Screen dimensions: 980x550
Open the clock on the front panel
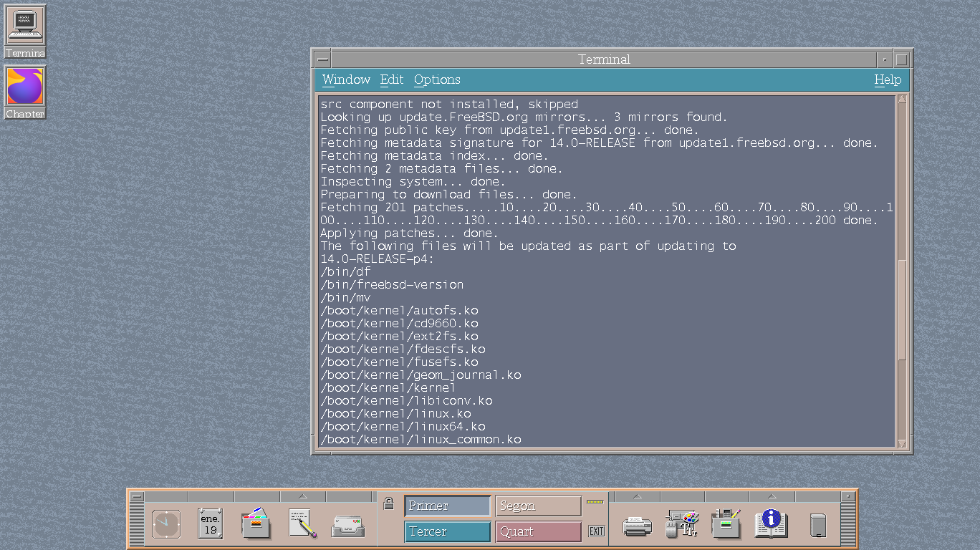pyautogui.click(x=166, y=524)
